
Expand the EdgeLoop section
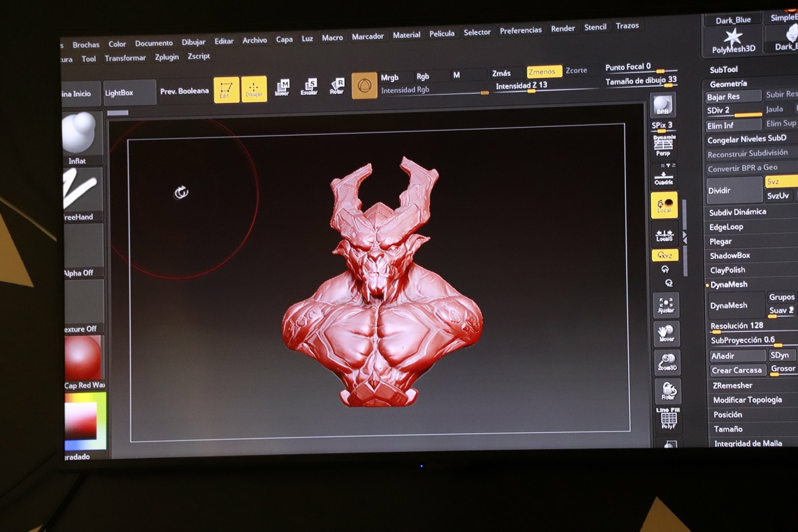(x=726, y=227)
